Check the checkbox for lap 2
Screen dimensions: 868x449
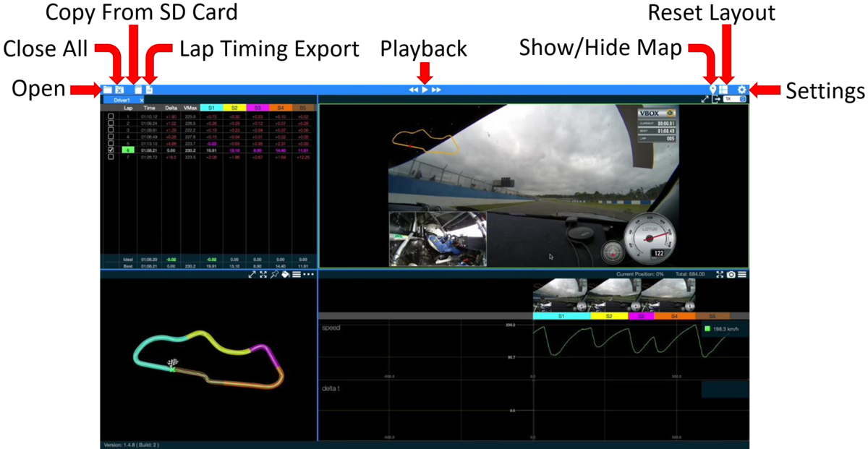[111, 123]
